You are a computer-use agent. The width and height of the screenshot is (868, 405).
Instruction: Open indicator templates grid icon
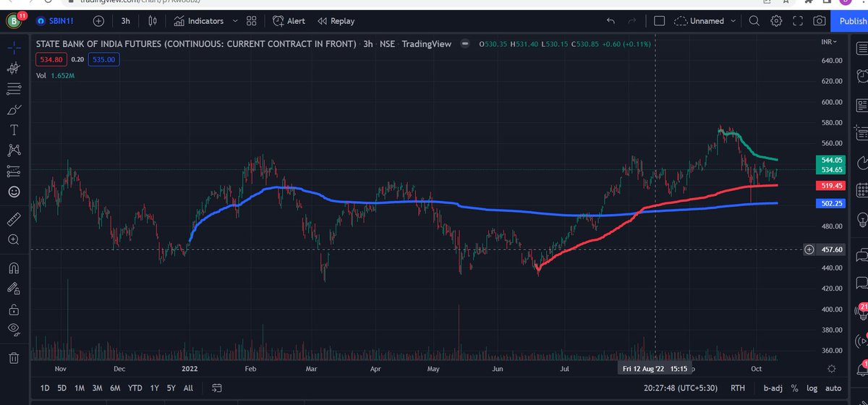251,22
